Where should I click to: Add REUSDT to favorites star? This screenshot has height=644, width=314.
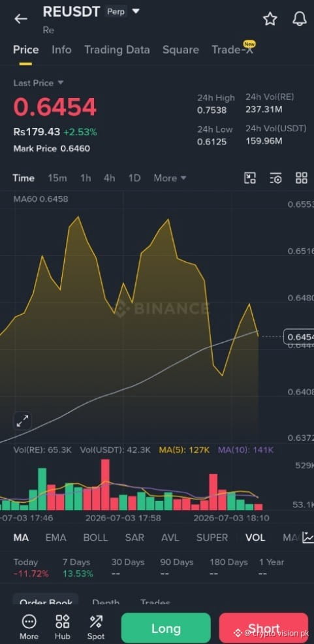click(x=270, y=19)
